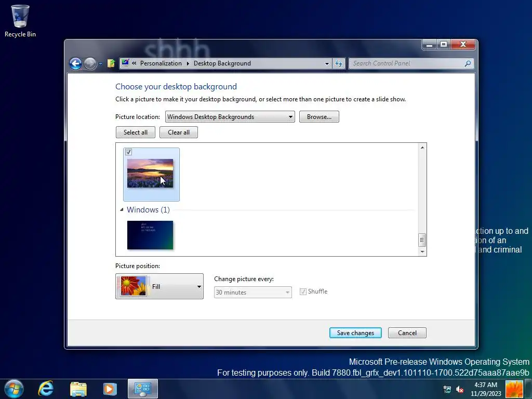Image resolution: width=532 pixels, height=399 pixels.
Task: Click the orange flower icon at taskbar end
Action: tap(514, 390)
